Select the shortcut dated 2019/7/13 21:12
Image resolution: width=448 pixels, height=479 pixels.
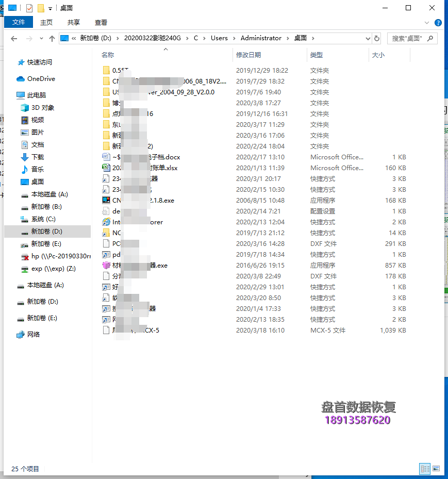(255, 233)
